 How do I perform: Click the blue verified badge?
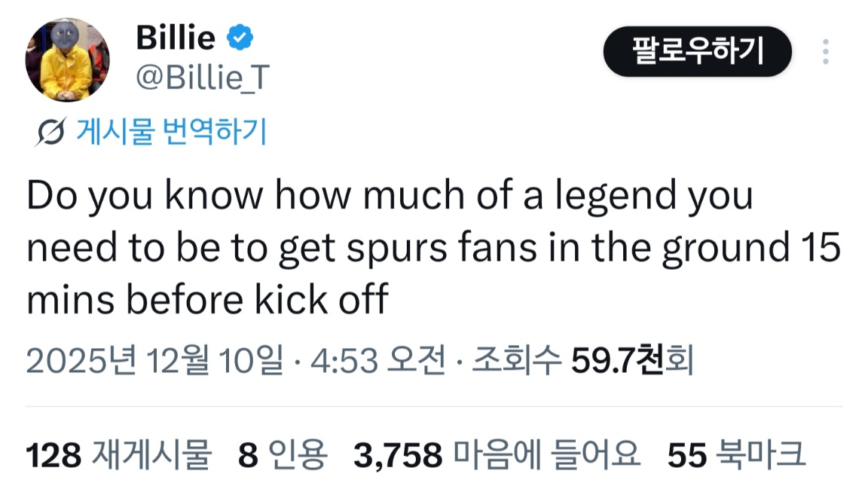(x=241, y=38)
